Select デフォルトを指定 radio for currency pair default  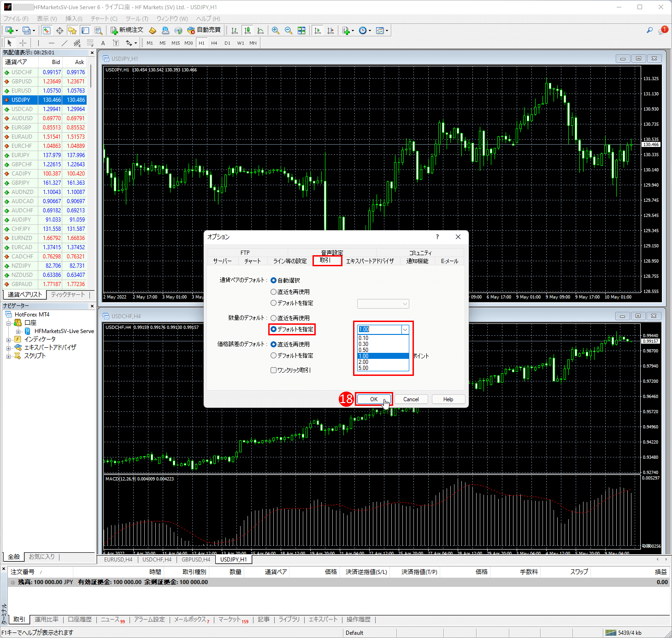click(274, 303)
